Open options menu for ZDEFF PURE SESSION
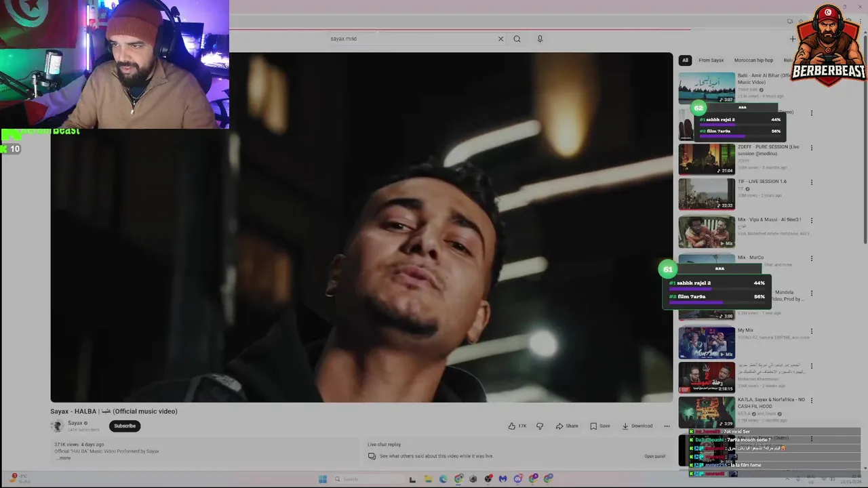 [x=811, y=148]
